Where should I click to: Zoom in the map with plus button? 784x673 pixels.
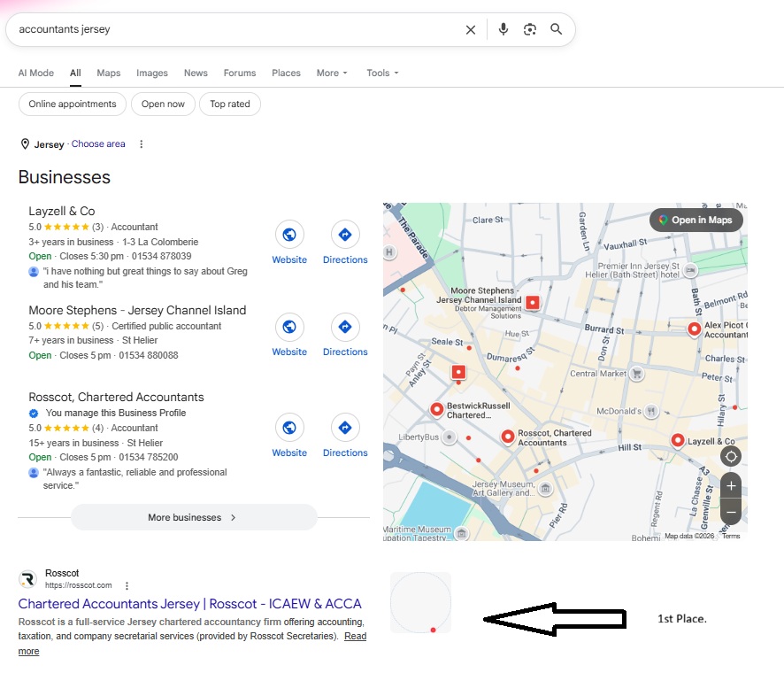(x=731, y=486)
